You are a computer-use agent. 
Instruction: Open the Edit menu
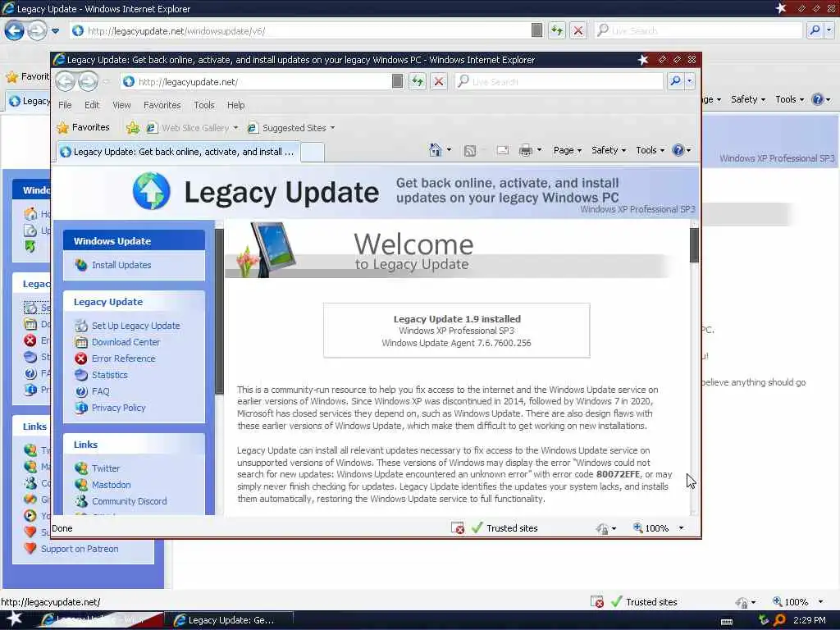92,105
